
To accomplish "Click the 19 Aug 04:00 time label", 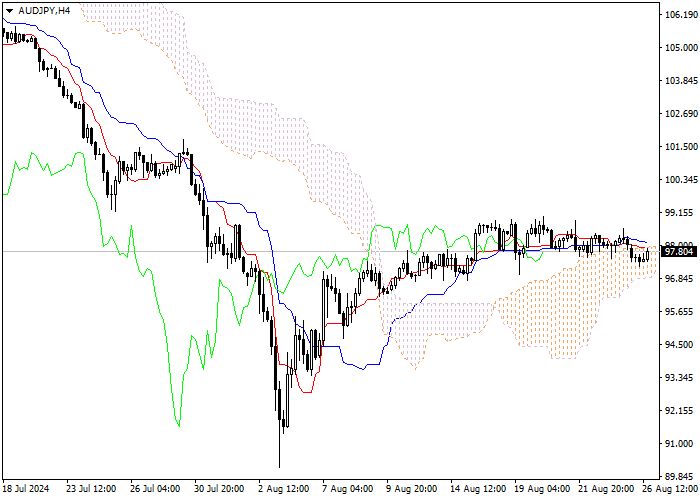I will point(542,489).
